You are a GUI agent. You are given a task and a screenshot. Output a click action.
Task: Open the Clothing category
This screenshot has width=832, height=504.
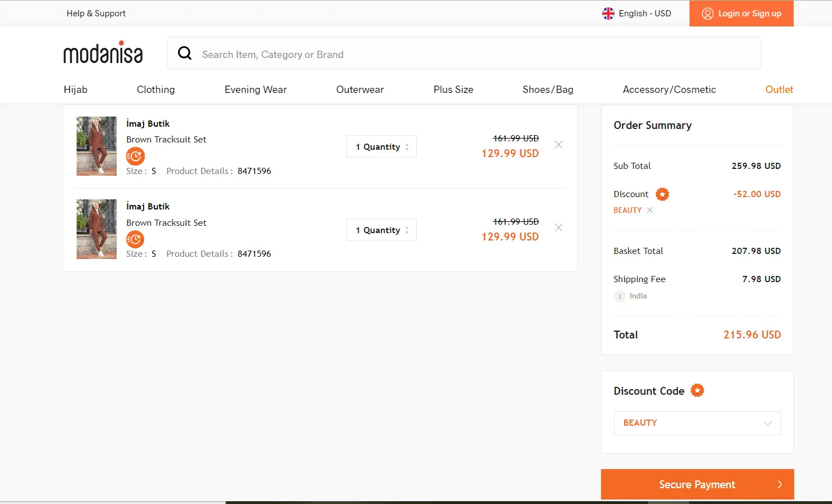[155, 90]
